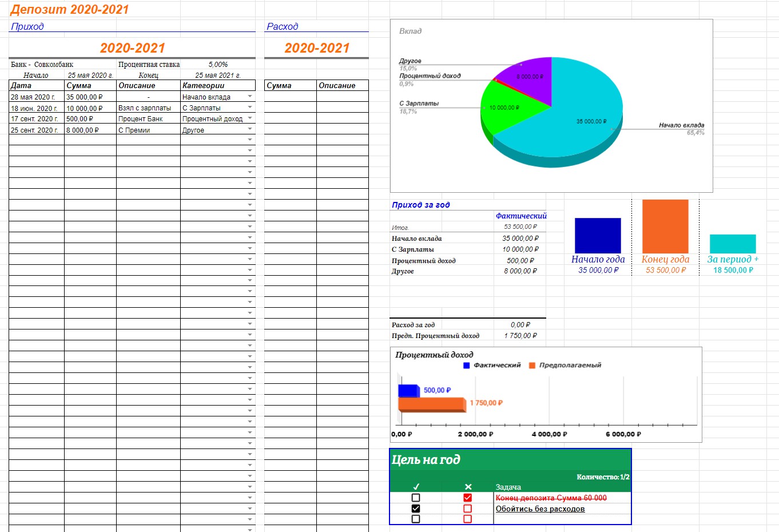Select the Взял с зарплаты description cell
The image size is (779, 532).
(x=148, y=108)
